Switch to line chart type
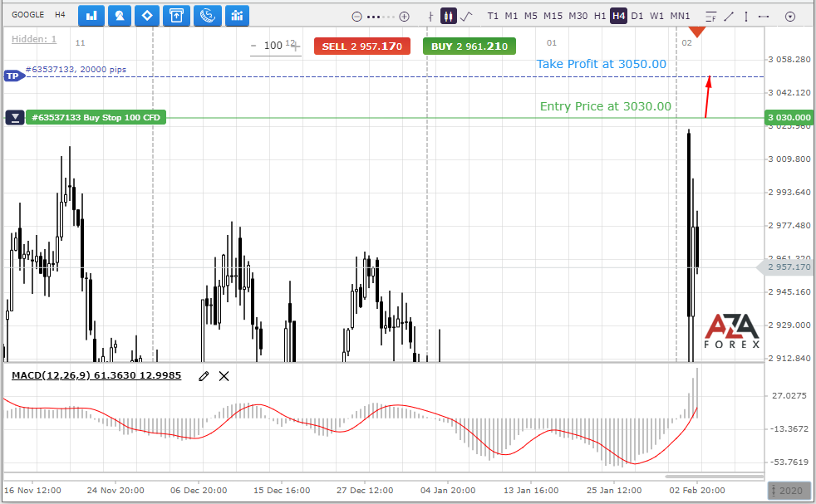This screenshot has height=504, width=816. click(466, 16)
